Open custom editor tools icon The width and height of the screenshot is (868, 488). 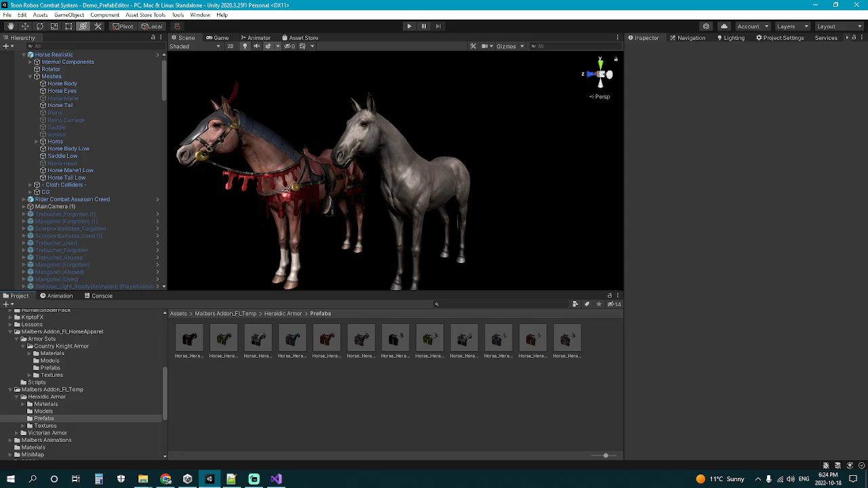point(98,26)
